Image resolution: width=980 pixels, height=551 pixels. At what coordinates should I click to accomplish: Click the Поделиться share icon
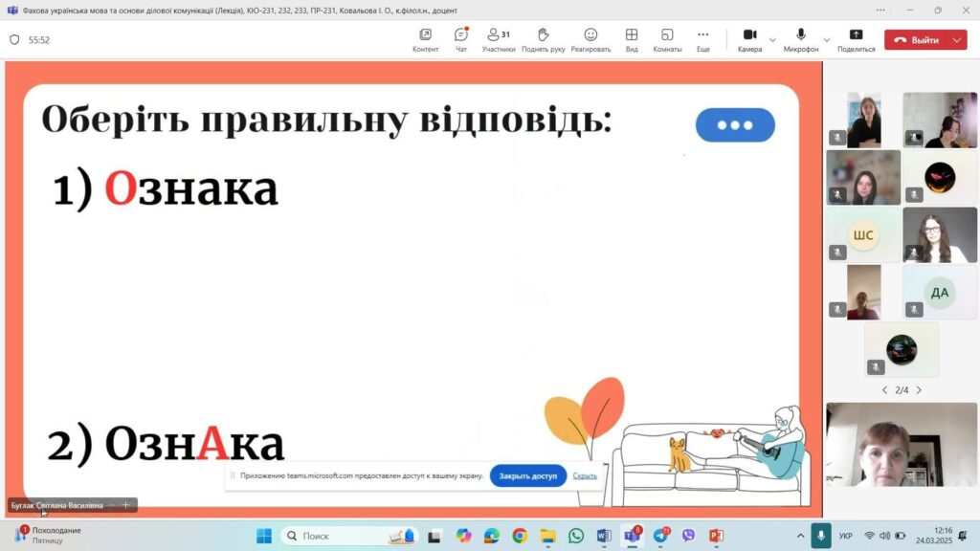(x=856, y=39)
